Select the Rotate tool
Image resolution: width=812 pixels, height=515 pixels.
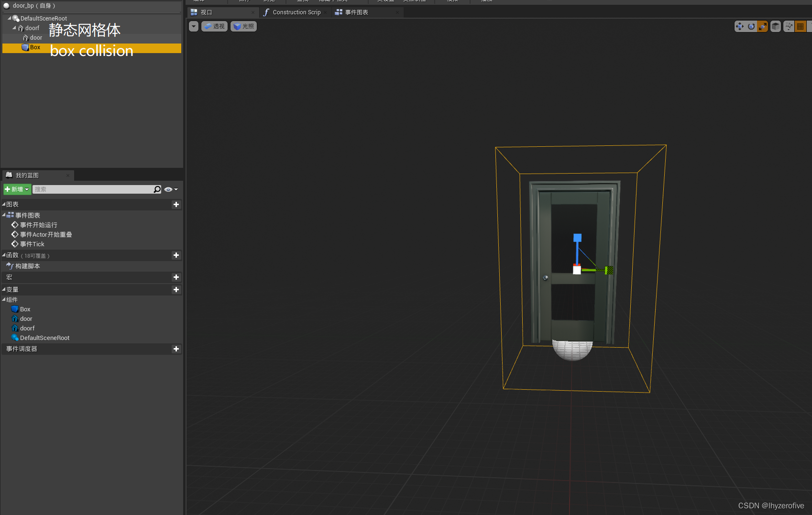751,26
